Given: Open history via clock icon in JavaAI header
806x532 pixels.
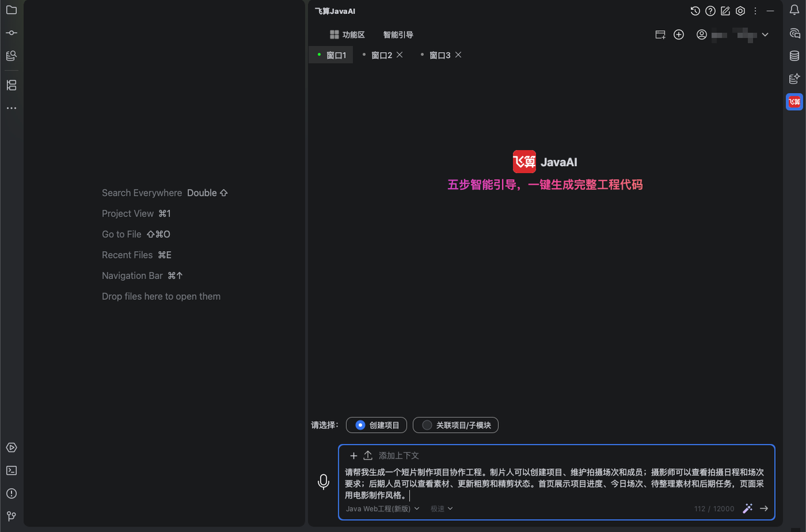Looking at the screenshot, I should tap(695, 11).
